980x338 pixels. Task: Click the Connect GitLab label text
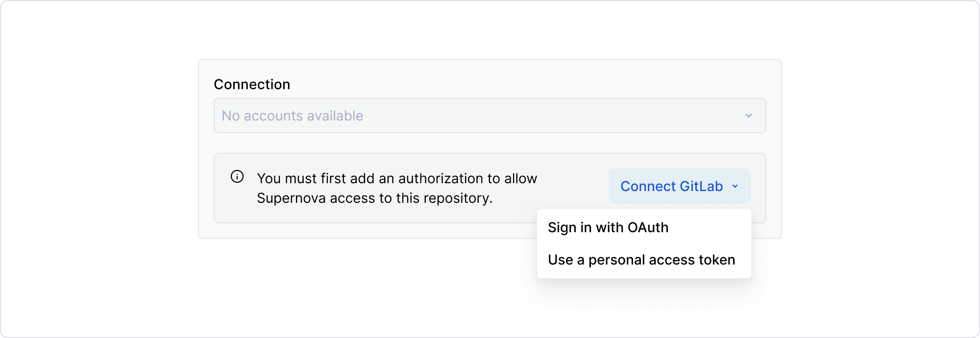[671, 186]
